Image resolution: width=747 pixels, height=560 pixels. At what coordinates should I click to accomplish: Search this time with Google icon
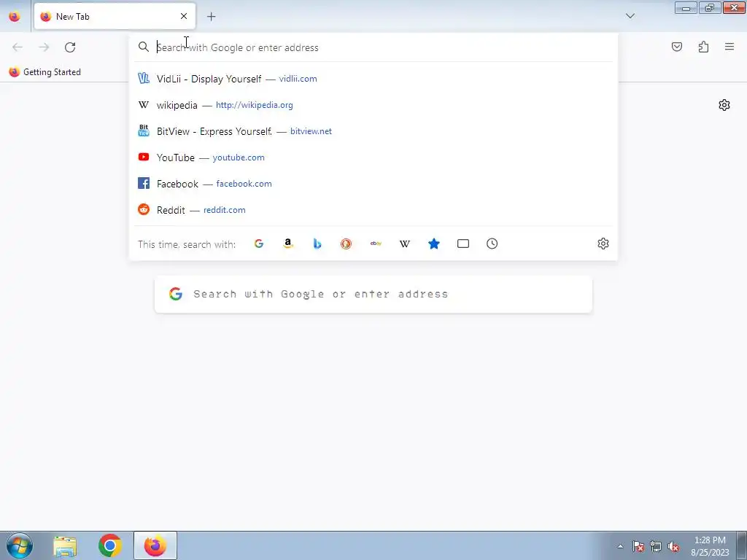(259, 244)
